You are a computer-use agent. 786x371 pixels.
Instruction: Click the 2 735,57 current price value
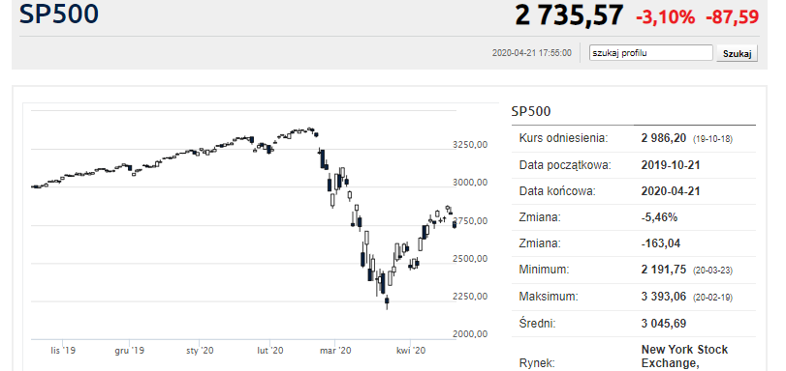pyautogui.click(x=569, y=16)
